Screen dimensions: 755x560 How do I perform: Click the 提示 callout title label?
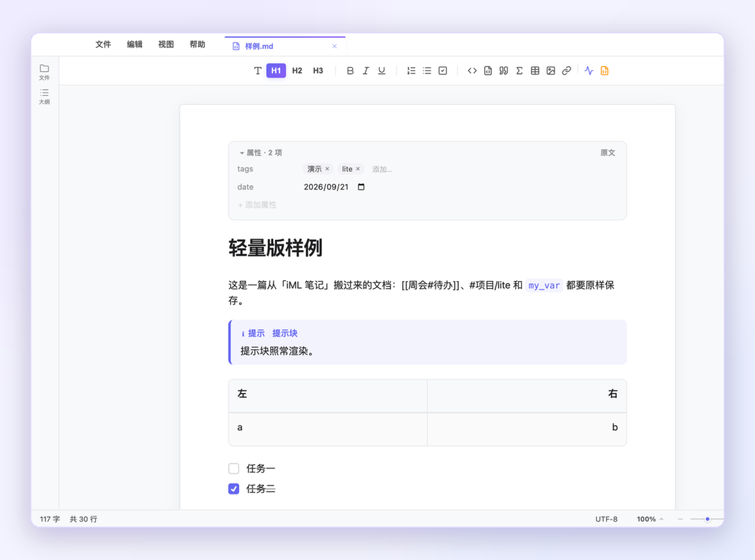[x=256, y=333]
